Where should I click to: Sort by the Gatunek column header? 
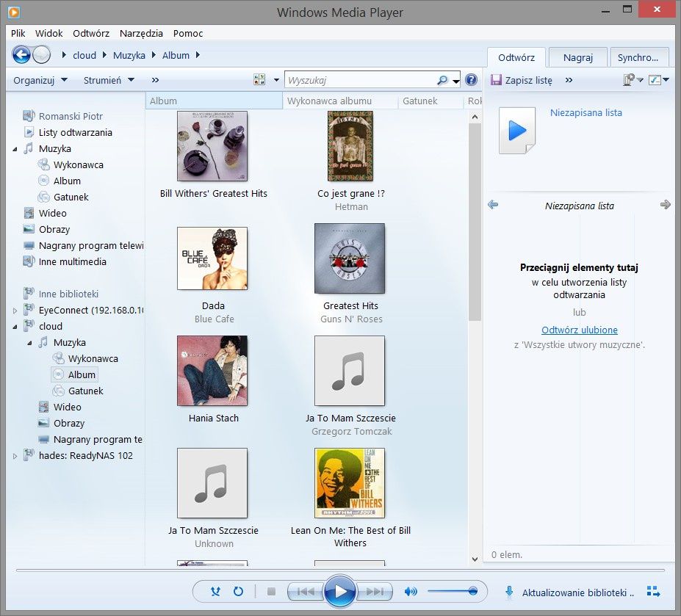[x=430, y=101]
